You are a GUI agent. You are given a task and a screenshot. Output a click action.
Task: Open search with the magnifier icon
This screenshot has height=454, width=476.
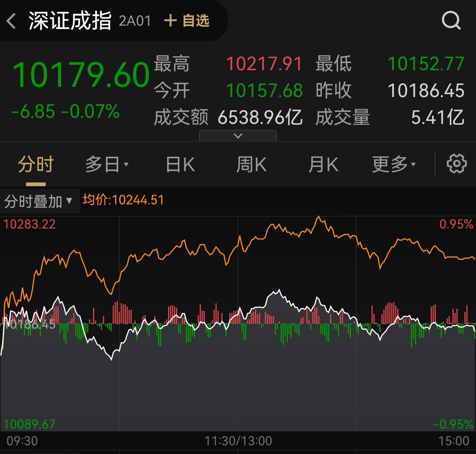point(450,20)
